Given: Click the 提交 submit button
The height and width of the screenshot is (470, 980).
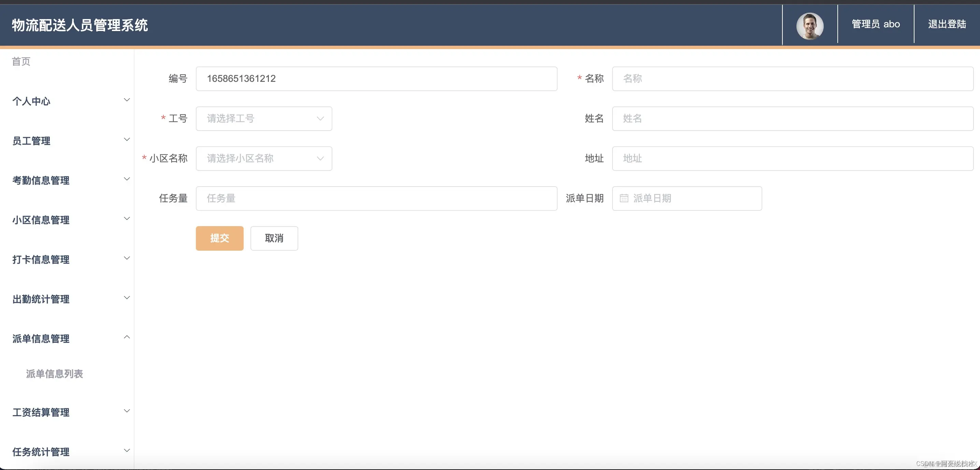Looking at the screenshot, I should click(x=219, y=238).
